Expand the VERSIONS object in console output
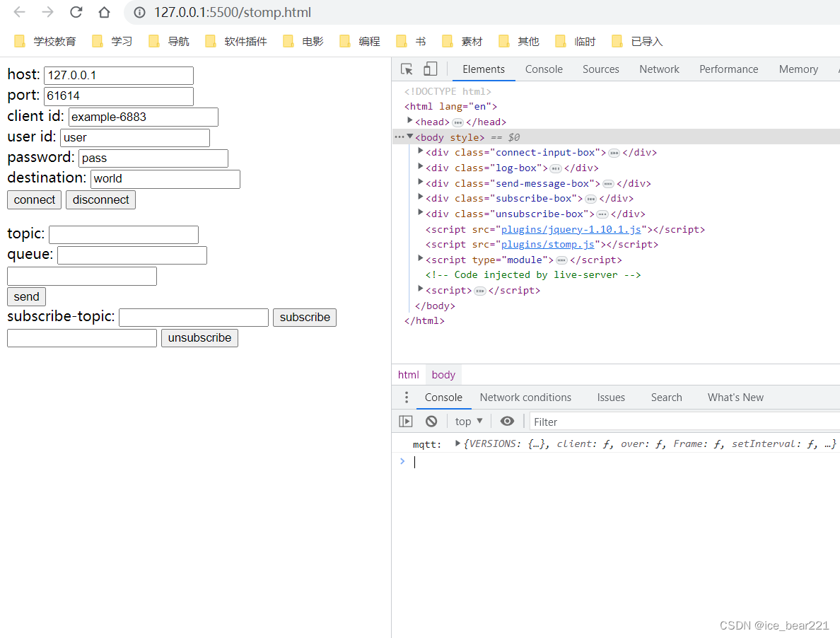Image resolution: width=840 pixels, height=638 pixels. [457, 443]
